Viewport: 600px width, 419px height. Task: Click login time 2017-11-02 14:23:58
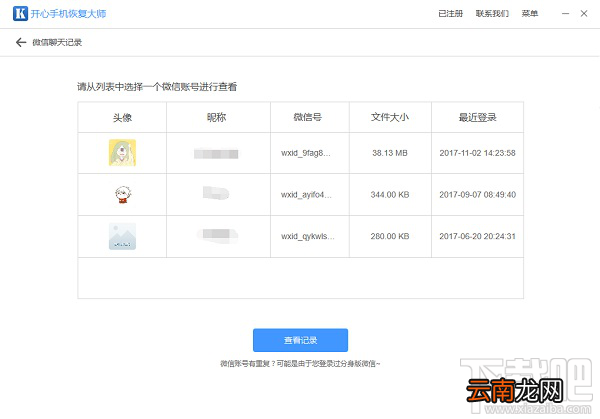[x=477, y=153]
